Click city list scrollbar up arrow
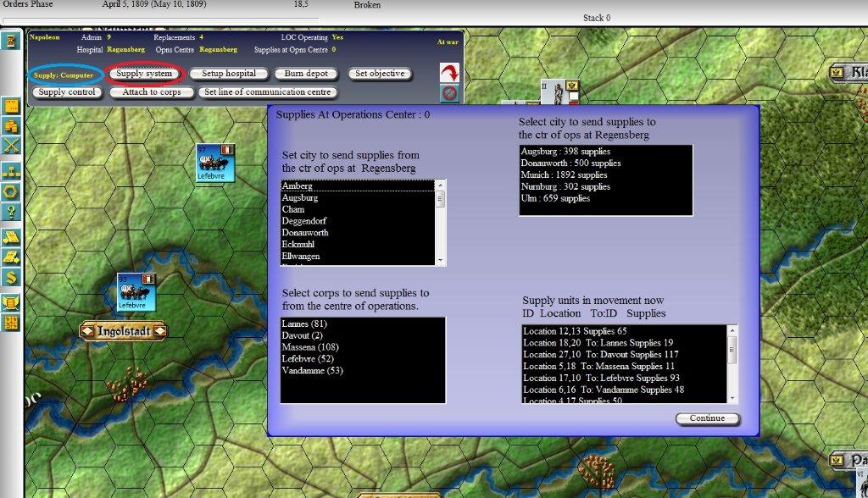This screenshot has width=868, height=498. coord(441,185)
